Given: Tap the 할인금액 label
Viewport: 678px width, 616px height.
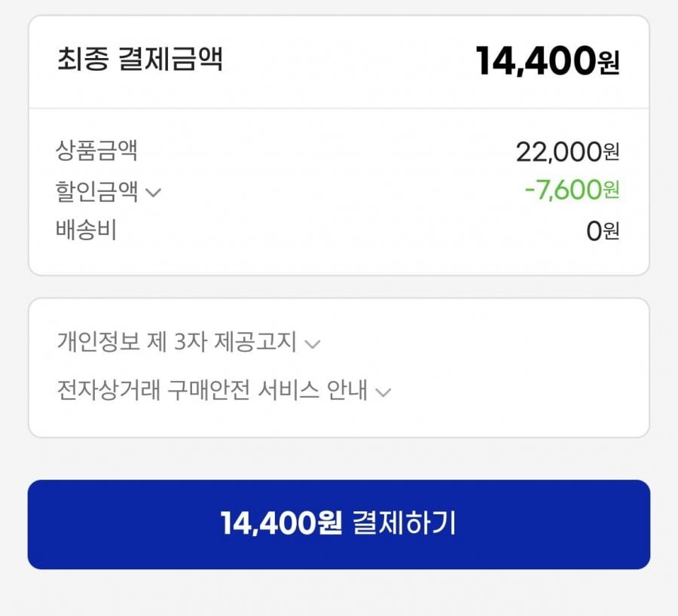Looking at the screenshot, I should 96,191.
